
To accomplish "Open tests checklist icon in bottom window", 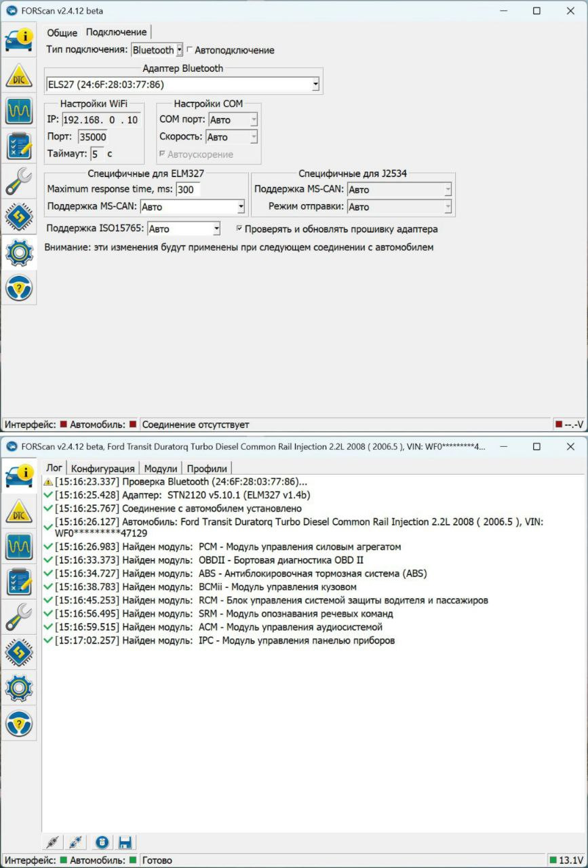I will coord(19,581).
